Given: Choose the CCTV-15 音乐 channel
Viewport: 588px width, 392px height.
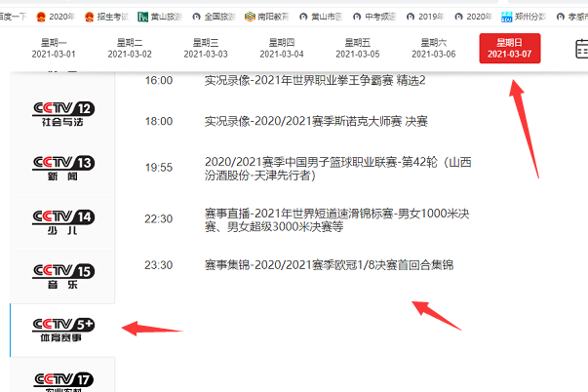Looking at the screenshot, I should pyautogui.click(x=62, y=277).
